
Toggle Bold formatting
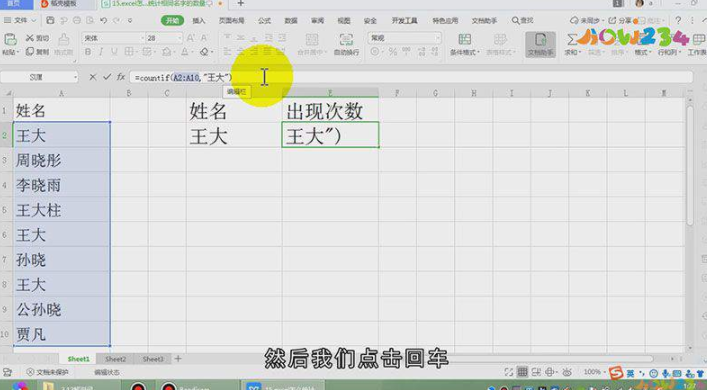[x=88, y=52]
